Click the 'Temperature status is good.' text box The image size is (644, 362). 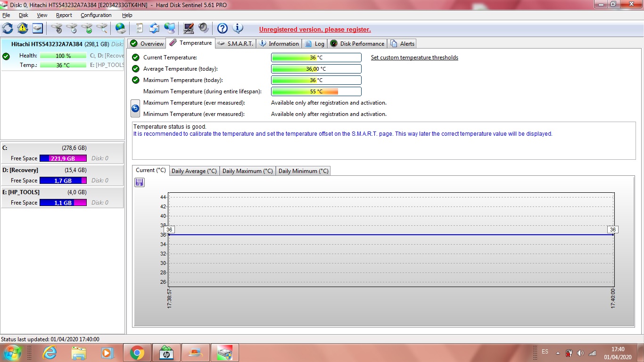(384, 140)
